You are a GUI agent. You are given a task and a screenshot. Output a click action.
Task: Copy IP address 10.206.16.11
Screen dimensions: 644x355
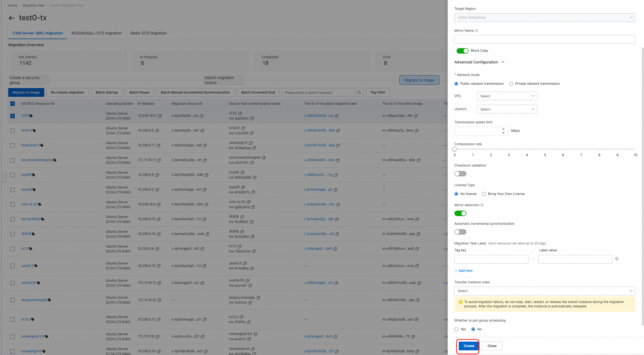[x=160, y=116]
